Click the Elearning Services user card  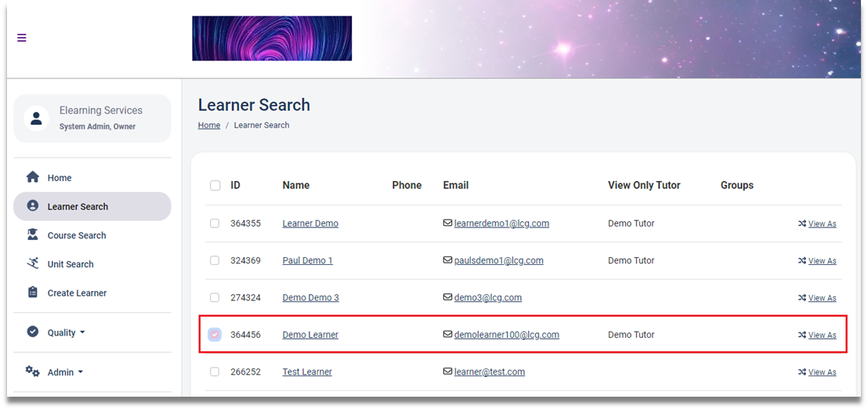click(92, 118)
